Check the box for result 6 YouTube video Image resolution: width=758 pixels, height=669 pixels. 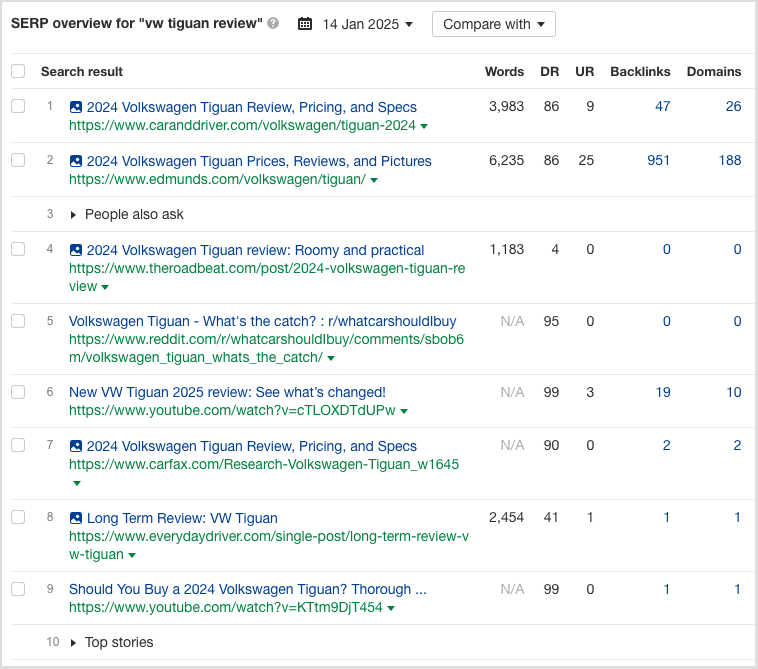tap(18, 392)
